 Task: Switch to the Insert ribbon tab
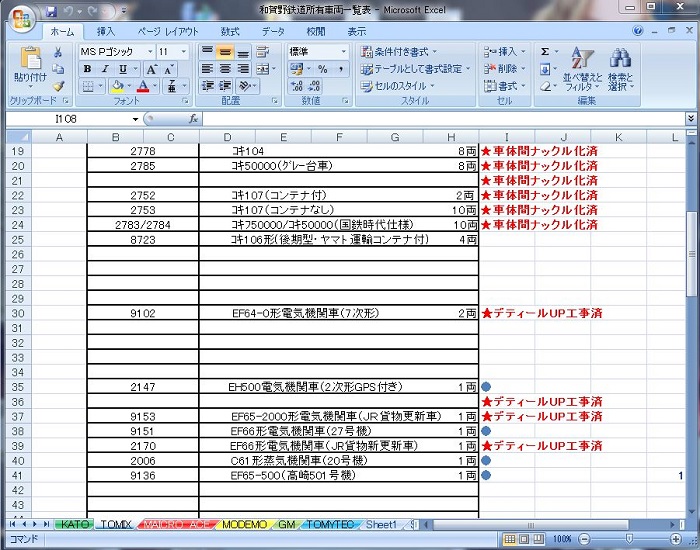pos(106,31)
